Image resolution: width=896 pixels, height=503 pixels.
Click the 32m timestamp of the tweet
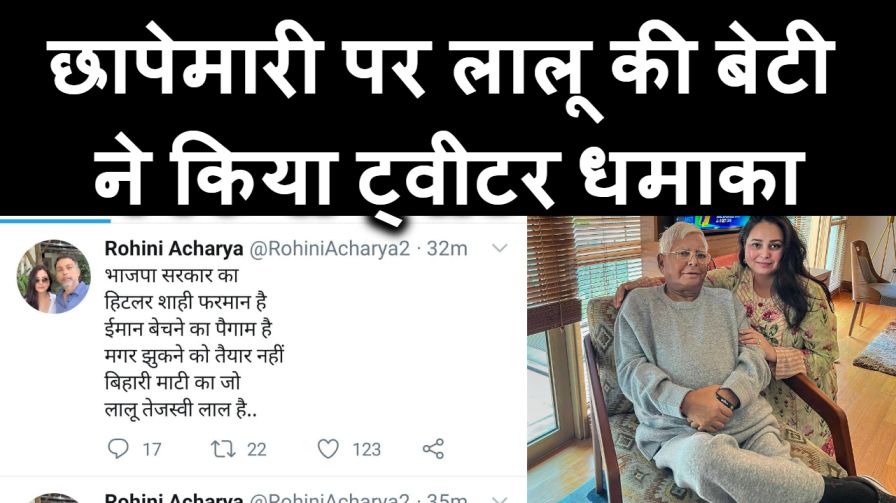pyautogui.click(x=447, y=249)
